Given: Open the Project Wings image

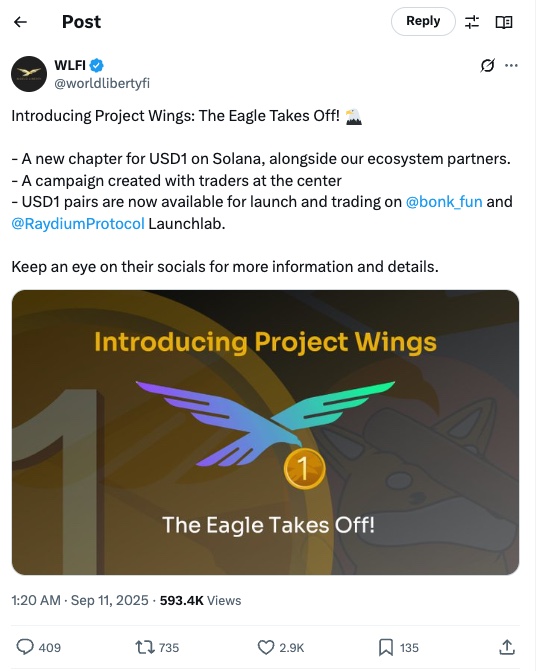Looking at the screenshot, I should [265, 432].
